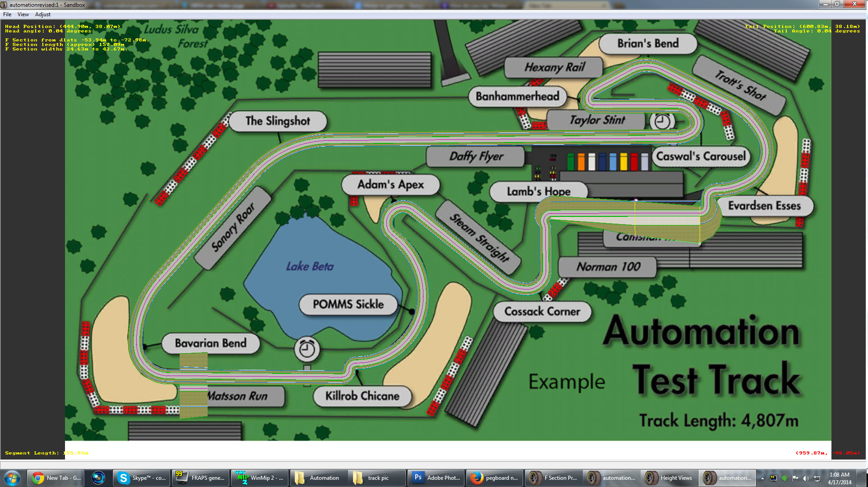Open Skype from the taskbar
The image size is (868, 487).
[x=141, y=478]
